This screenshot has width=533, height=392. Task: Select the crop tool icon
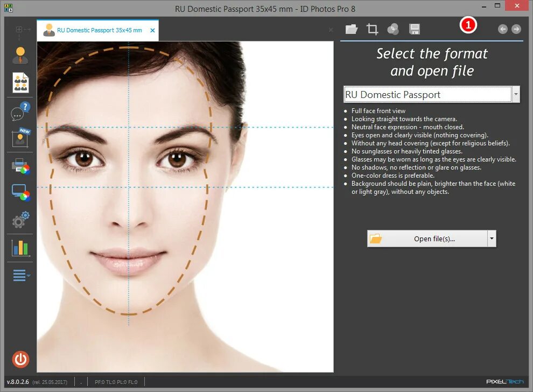(372, 29)
